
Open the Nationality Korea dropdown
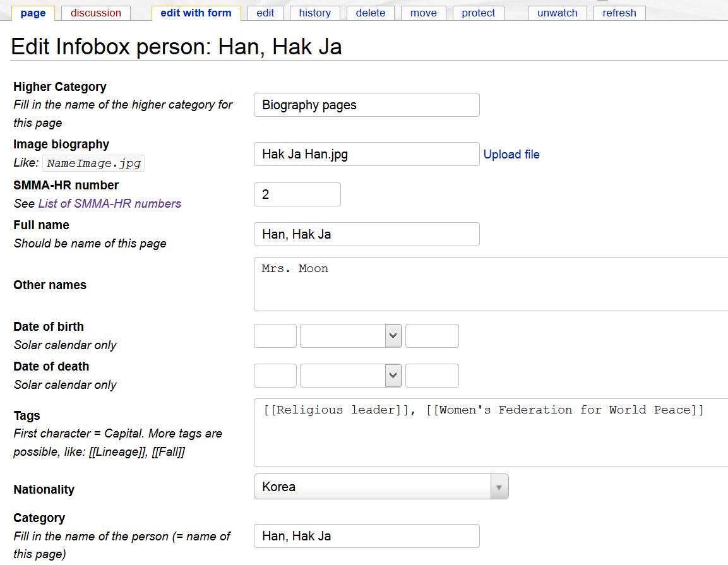click(381, 487)
